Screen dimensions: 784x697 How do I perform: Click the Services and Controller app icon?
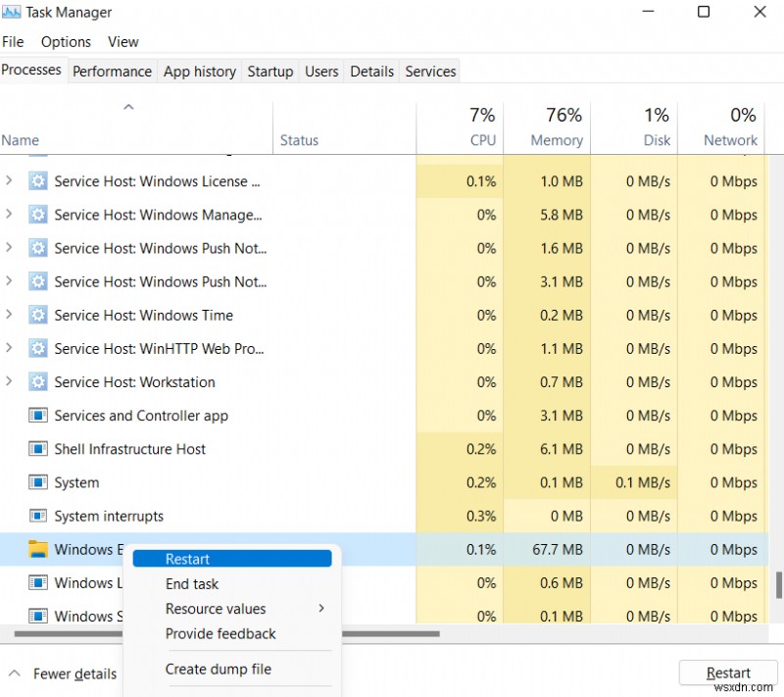tap(36, 416)
